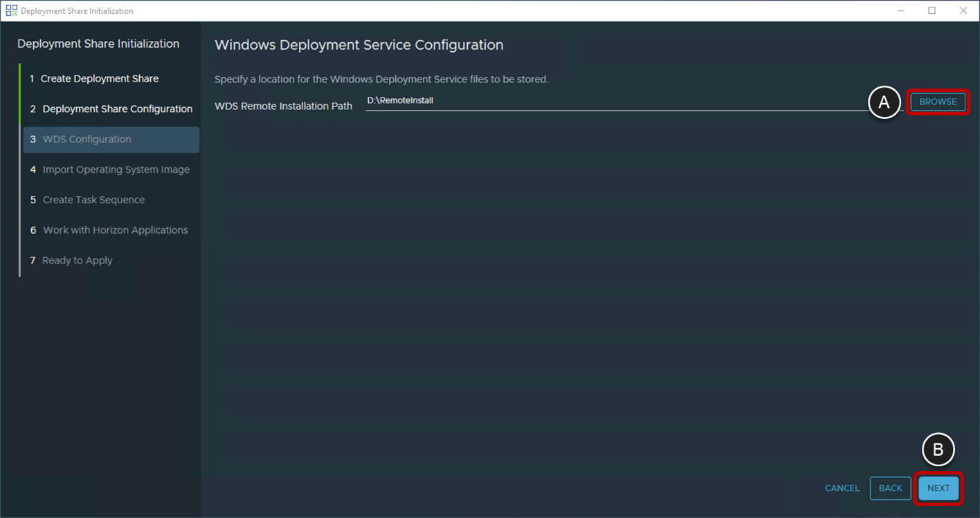Open step 4 Import Operating System Image
980x518 pixels.
[116, 169]
